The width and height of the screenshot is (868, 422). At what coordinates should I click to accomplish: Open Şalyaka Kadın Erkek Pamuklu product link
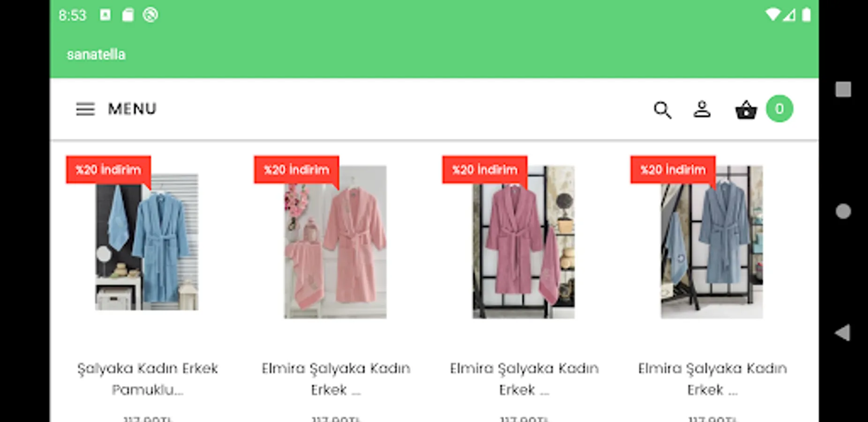147,379
